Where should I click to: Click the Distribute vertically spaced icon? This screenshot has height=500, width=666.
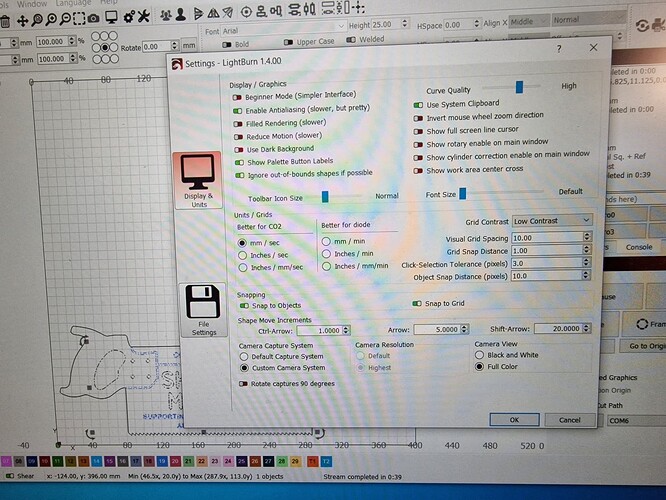pos(343,8)
